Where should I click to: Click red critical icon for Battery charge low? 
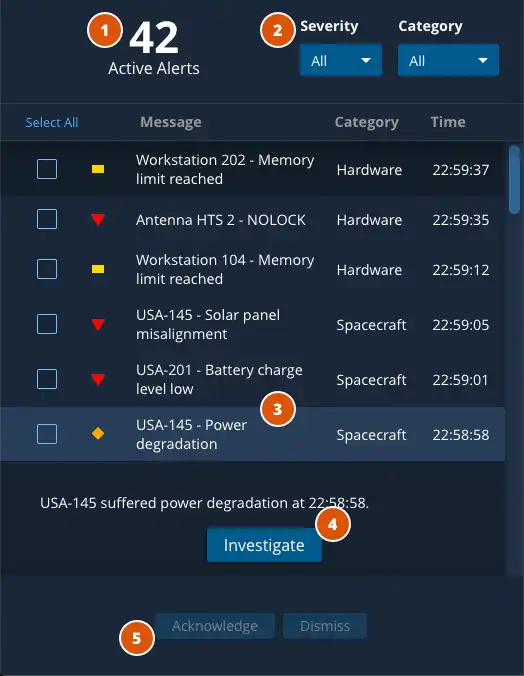coord(98,379)
